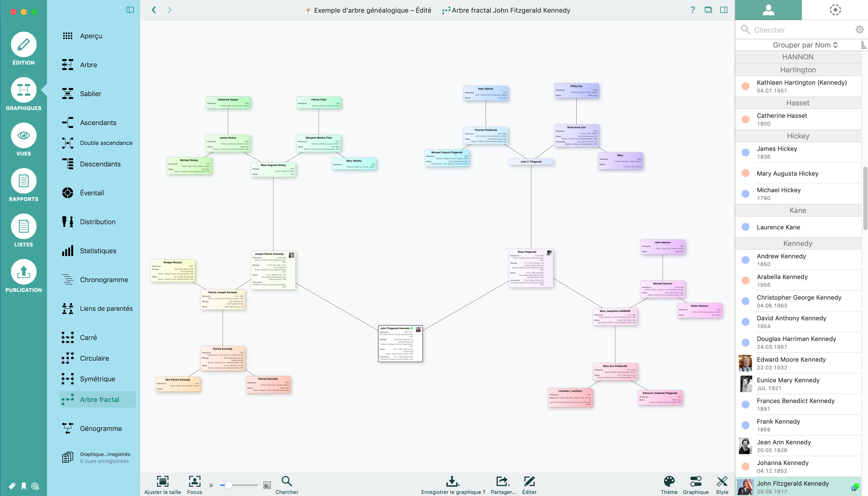Screen dimensions: 868x496
Task: Select the Symétrique layout
Action: coord(97,379)
